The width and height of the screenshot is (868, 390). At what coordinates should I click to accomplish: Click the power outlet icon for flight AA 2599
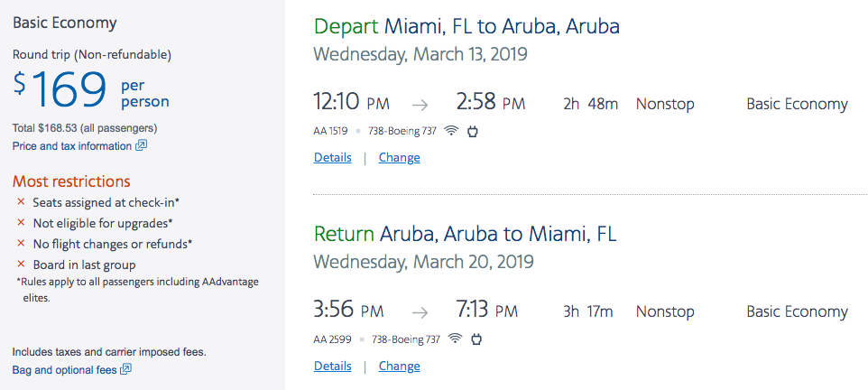click(x=476, y=339)
